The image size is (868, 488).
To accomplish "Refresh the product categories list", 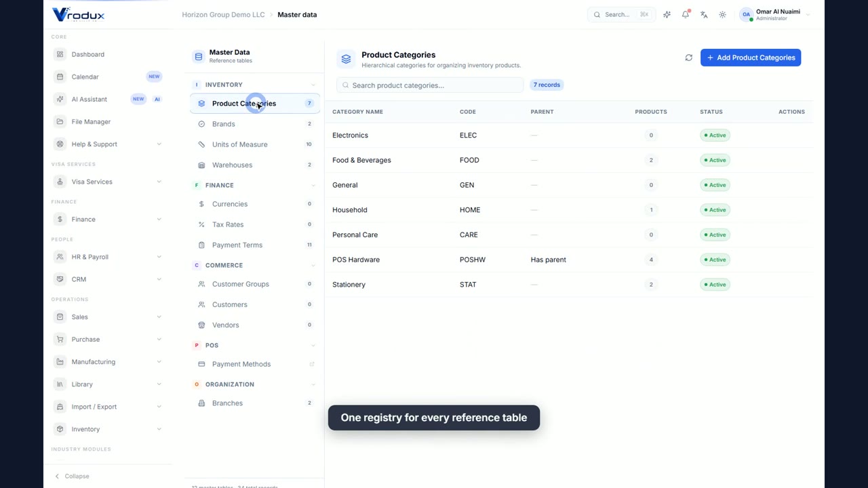I will coord(689,58).
